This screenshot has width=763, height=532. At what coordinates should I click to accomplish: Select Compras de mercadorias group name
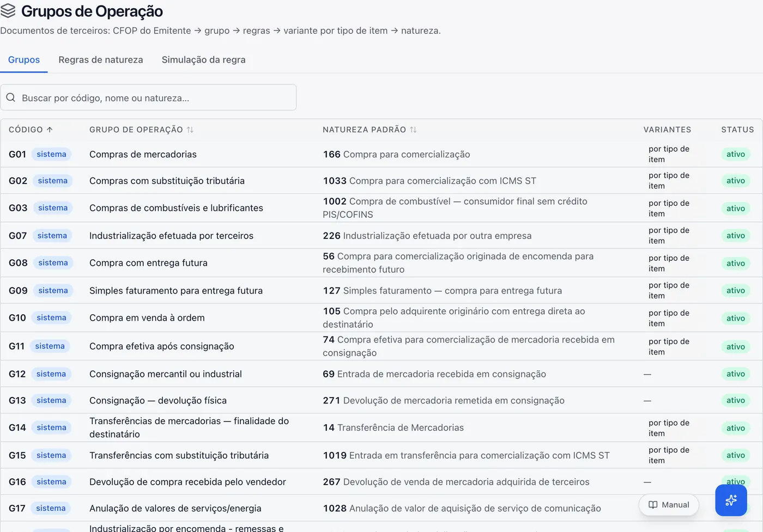pyautogui.click(x=143, y=154)
